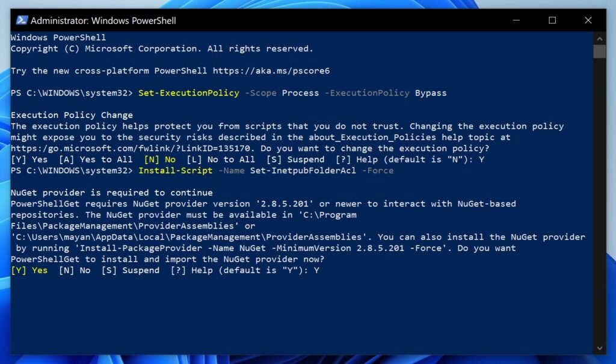
Task: Click the scrollbar thumb at the top
Action: coord(600,53)
